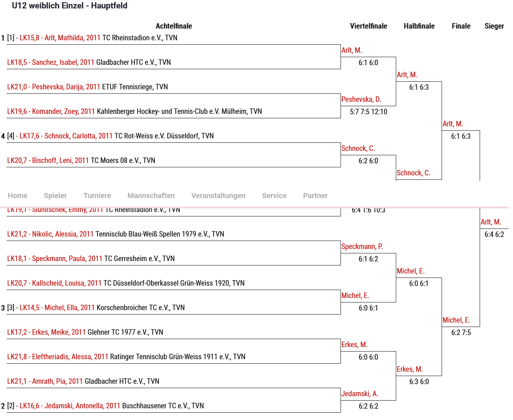Open the Jedamski, A. quarterfinal link
Screen dimensions: 513x420
coord(360,394)
